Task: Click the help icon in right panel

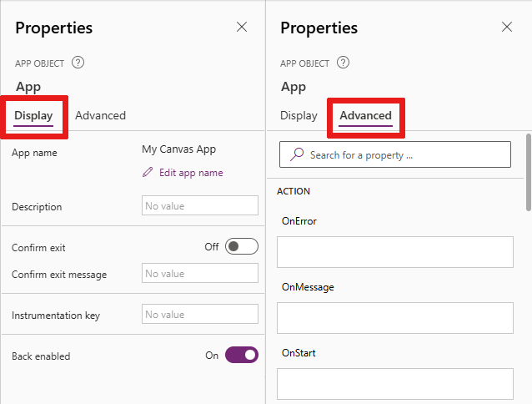Action: 344,63
